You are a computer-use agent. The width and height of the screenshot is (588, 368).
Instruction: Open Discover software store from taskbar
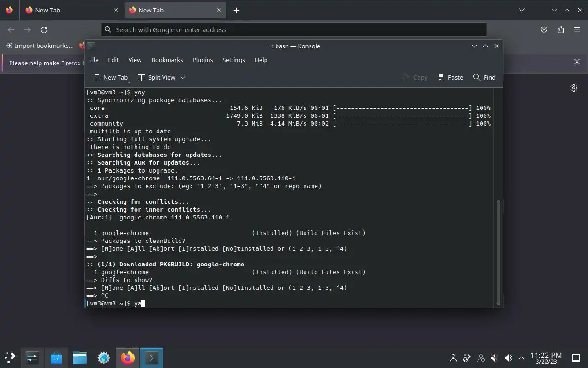click(56, 357)
